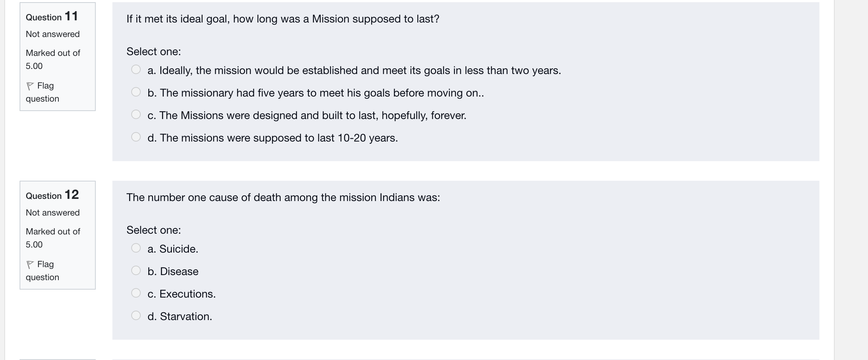Click the 'five years to meet his goals' text
This screenshot has width=868, height=360.
[x=315, y=93]
